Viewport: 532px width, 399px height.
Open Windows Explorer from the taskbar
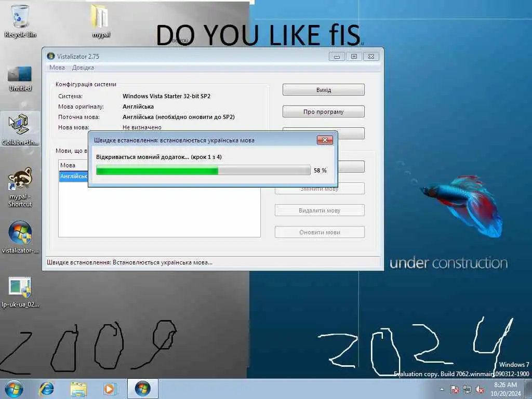click(x=78, y=389)
